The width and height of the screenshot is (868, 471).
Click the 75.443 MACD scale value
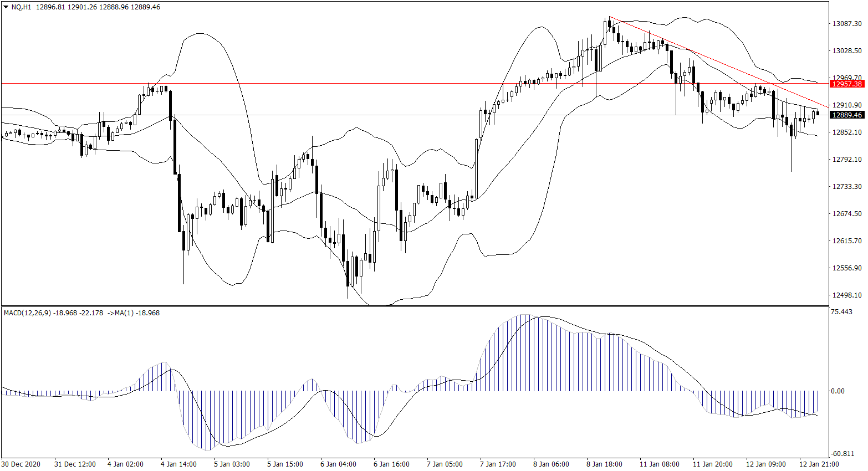(841, 312)
